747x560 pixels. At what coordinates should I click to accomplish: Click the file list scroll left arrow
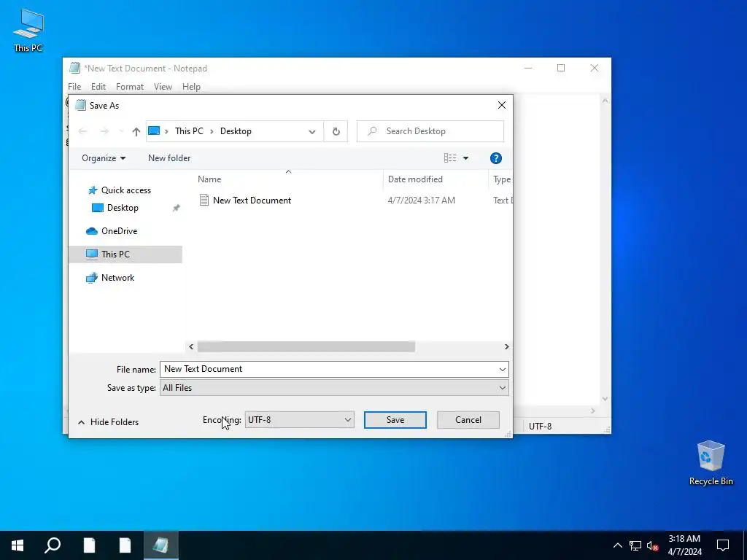coord(192,346)
